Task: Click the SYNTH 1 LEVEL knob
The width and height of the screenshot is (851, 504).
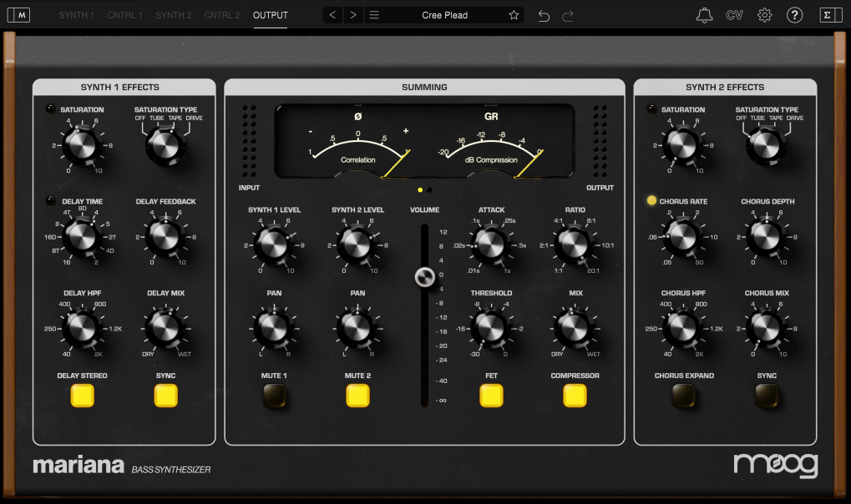Action: coord(274,245)
